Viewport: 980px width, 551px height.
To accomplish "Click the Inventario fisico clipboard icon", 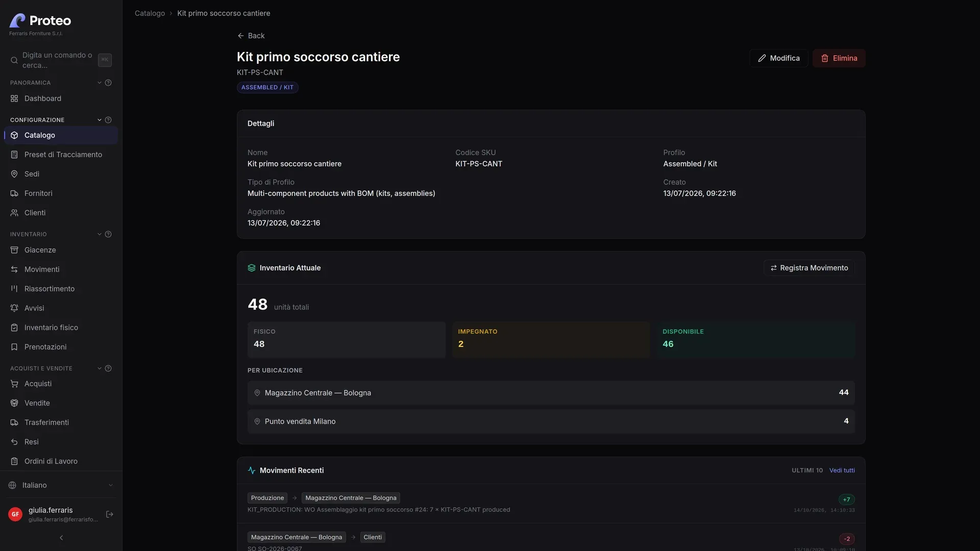I will [x=14, y=328].
